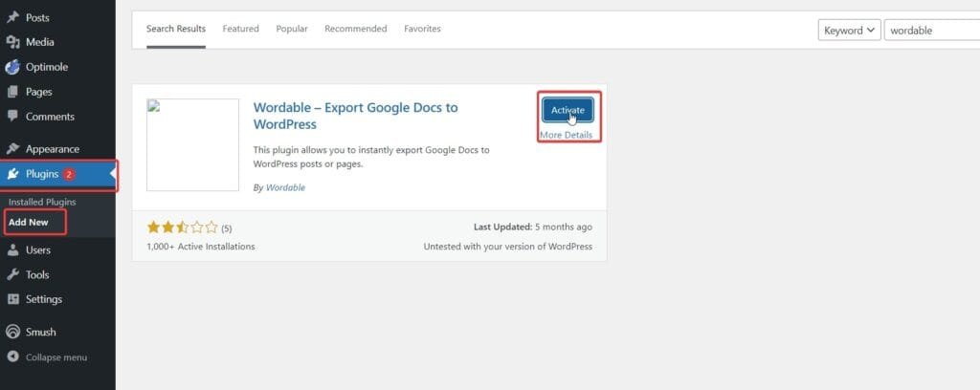Click the Wordable plugin star rating
This screenshot has height=390, width=980.
point(183,227)
